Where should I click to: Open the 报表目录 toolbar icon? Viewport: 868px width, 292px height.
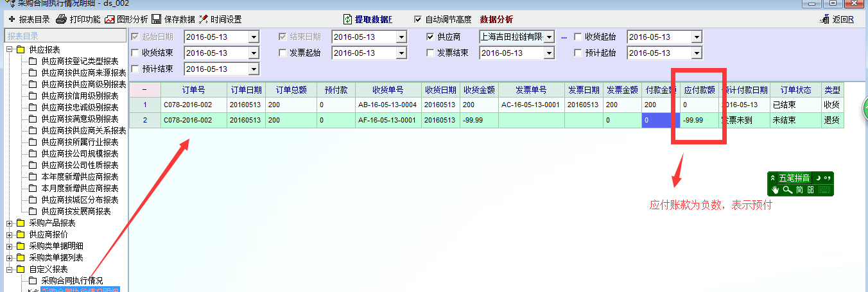coord(12,19)
